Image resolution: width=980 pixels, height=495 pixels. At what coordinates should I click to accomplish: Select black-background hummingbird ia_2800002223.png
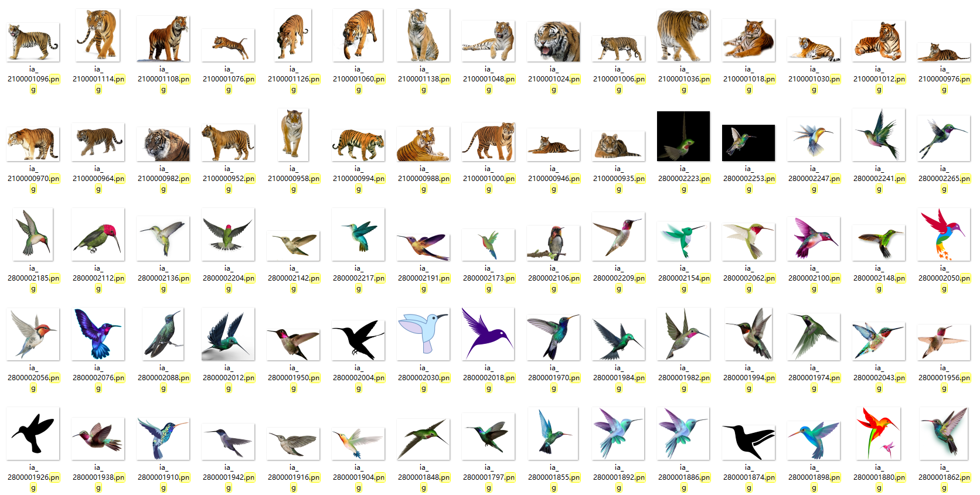point(683,136)
